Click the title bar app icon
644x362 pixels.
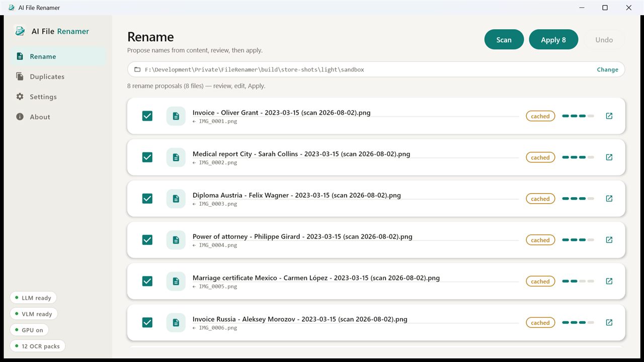point(11,8)
